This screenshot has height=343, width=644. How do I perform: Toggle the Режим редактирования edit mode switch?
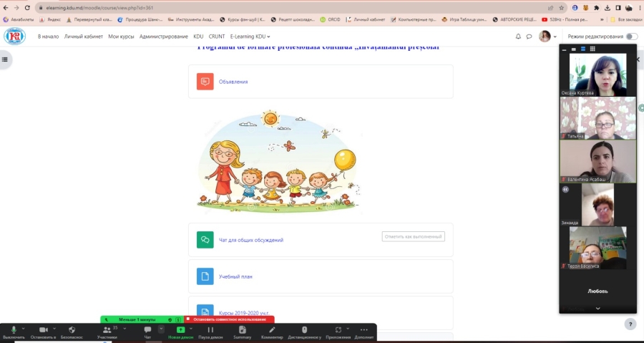click(631, 37)
